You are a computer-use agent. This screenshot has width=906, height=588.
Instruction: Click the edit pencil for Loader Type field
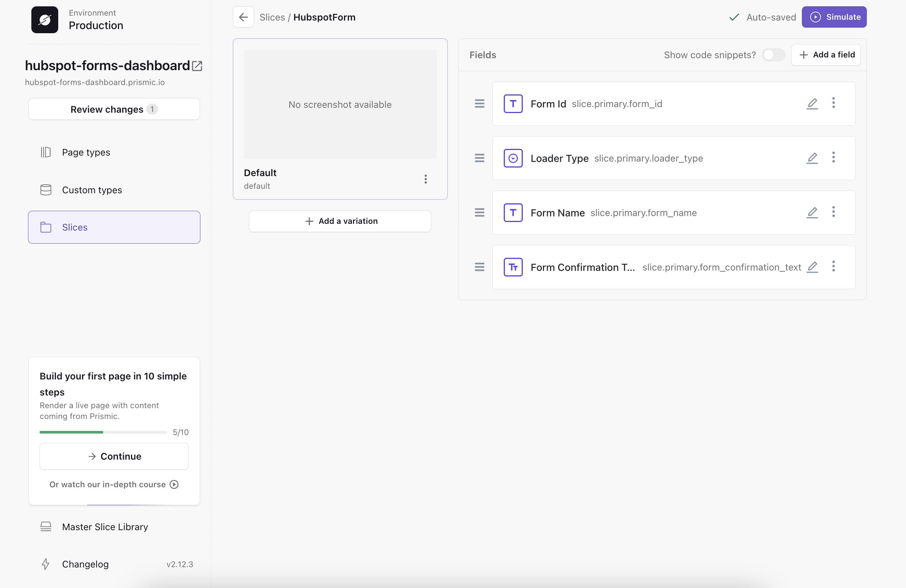[812, 158]
